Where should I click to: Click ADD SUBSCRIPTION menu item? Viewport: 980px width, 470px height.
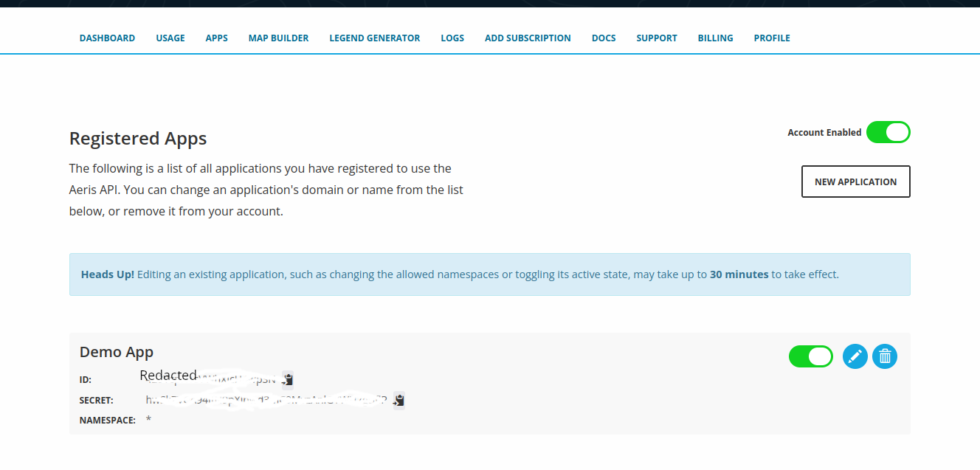[528, 38]
